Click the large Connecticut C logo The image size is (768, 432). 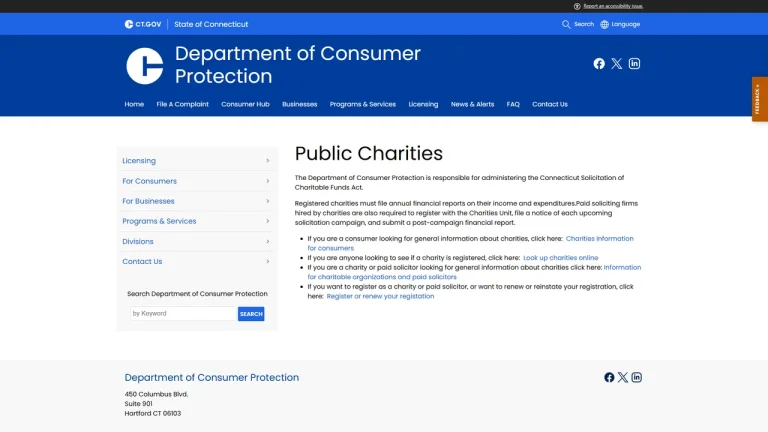[x=144, y=66]
